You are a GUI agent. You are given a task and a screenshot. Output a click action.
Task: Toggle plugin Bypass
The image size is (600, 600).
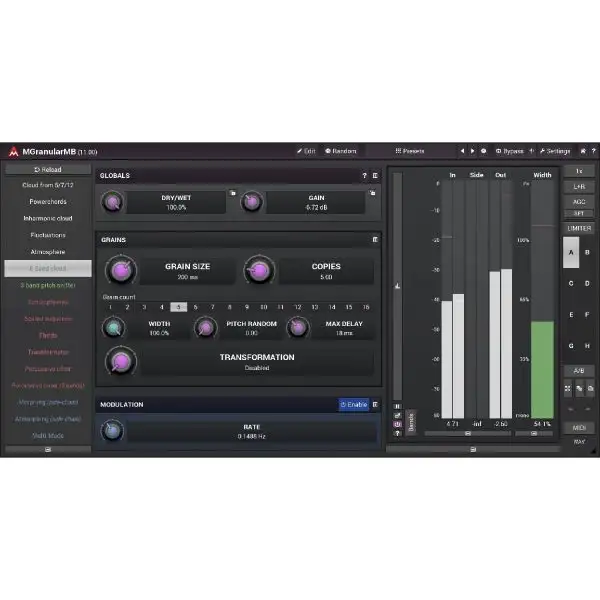509,151
